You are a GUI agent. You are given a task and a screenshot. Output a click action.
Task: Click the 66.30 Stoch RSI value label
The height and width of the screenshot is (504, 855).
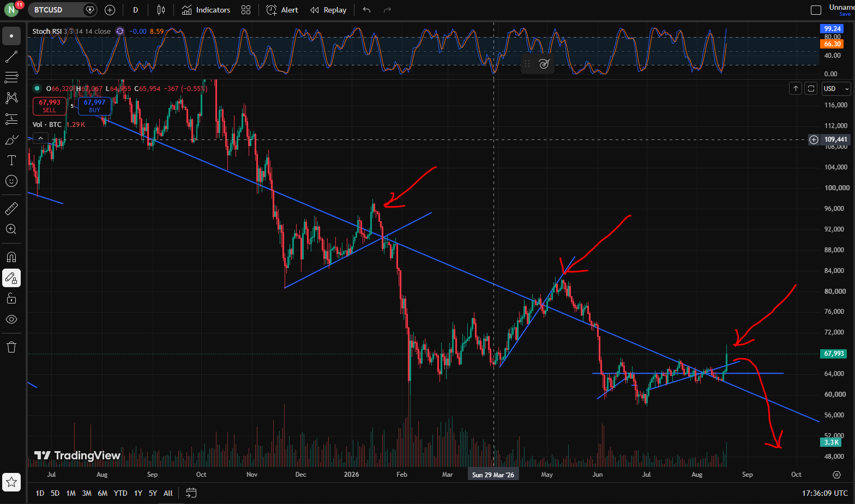pos(832,44)
